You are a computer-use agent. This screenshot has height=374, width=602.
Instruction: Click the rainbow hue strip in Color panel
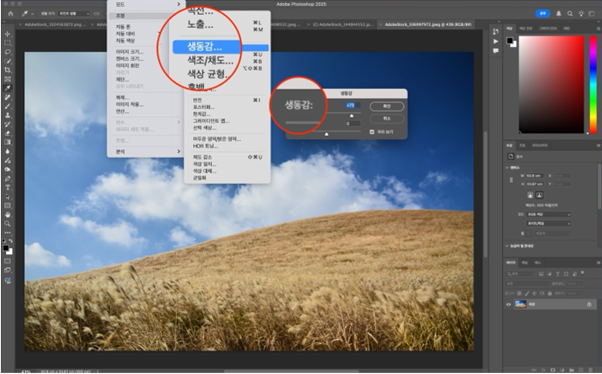point(593,85)
